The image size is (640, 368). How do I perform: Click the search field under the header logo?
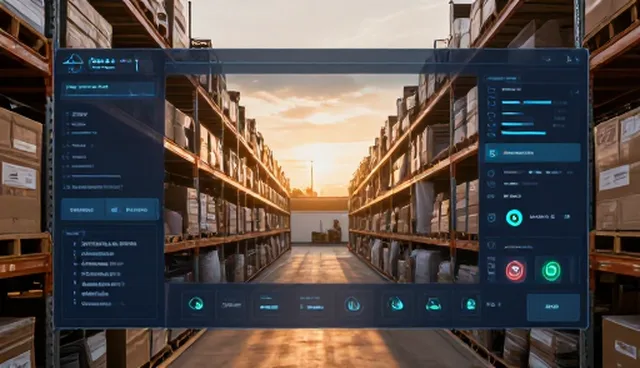pyautogui.click(x=109, y=89)
